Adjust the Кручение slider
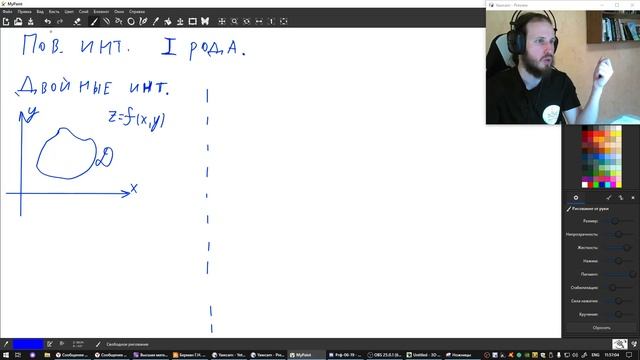Screen dimensions: 640x360 pyautogui.click(x=620, y=314)
